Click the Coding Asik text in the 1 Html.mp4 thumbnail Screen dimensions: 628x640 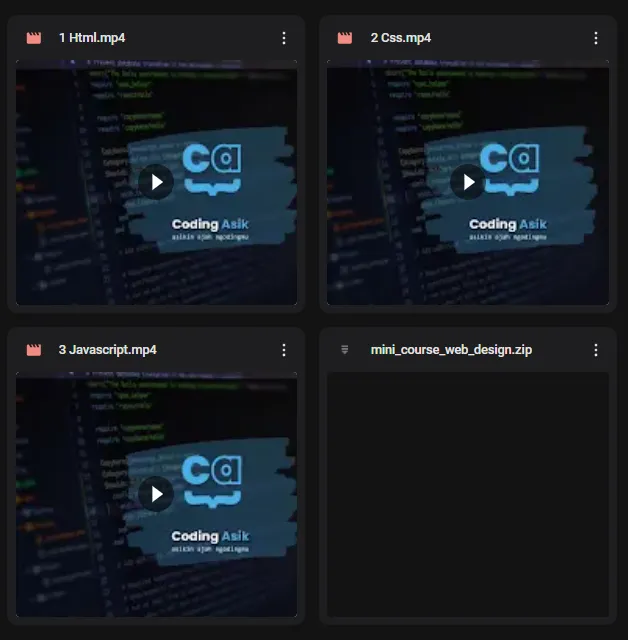(210, 224)
